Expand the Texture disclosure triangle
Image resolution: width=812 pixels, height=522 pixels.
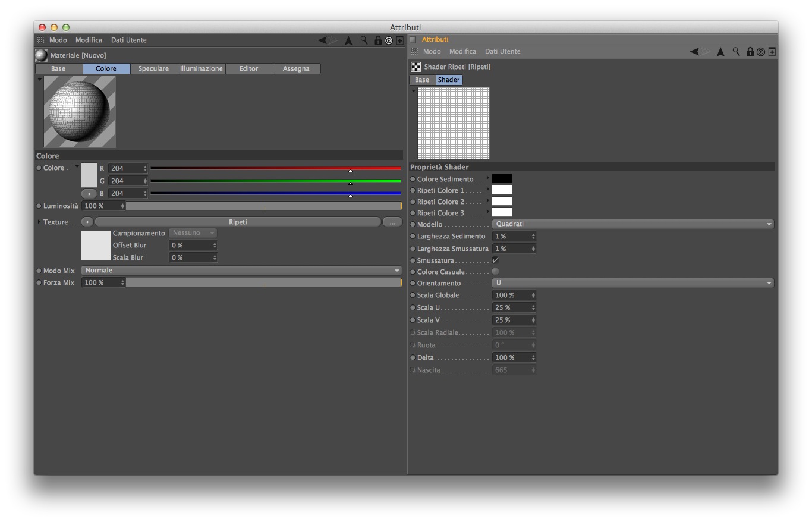point(39,222)
